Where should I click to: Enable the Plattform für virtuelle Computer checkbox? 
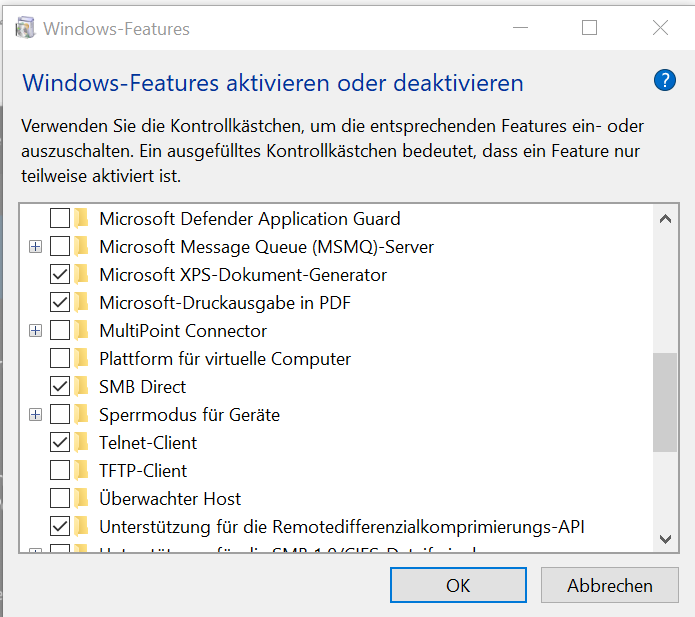click(60, 358)
